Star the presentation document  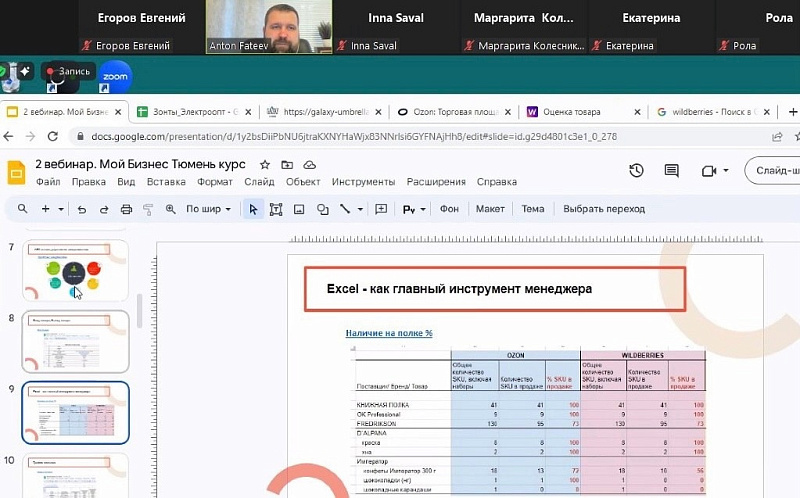(x=264, y=165)
